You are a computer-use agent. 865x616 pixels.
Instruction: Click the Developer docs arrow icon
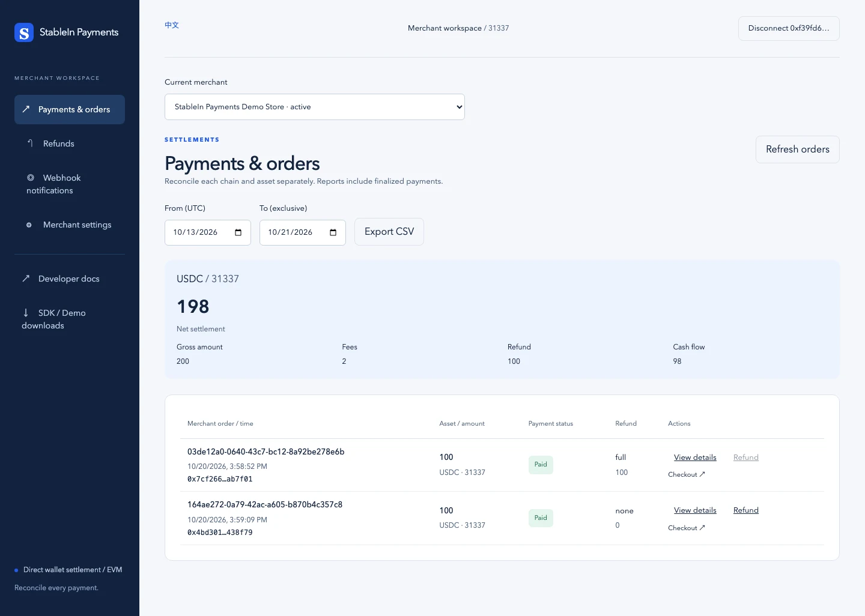pyautogui.click(x=26, y=279)
